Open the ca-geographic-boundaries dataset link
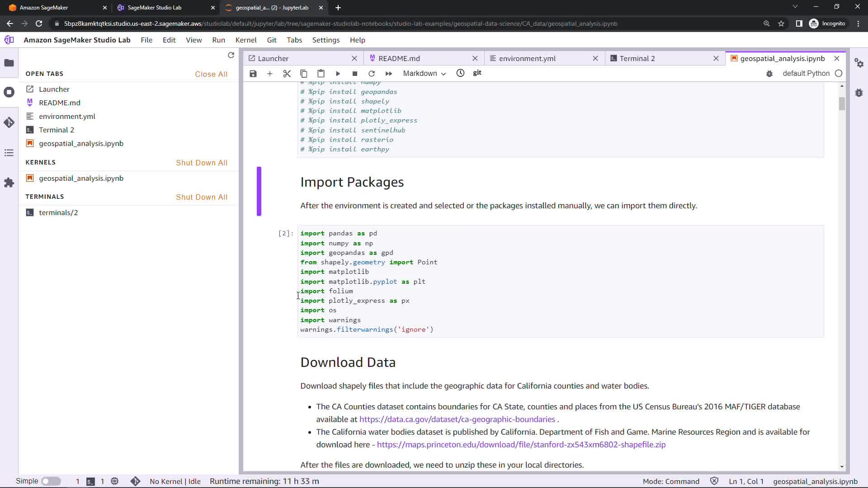 (457, 419)
